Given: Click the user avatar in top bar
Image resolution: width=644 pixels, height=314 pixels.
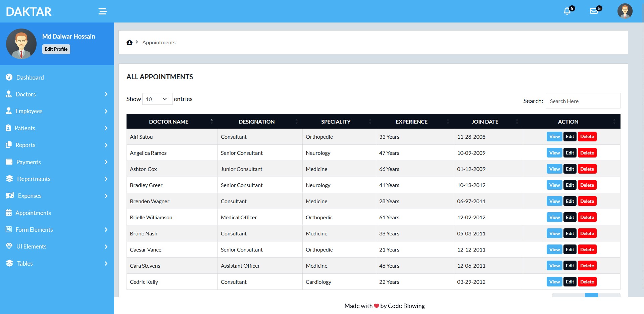Looking at the screenshot, I should (x=625, y=11).
